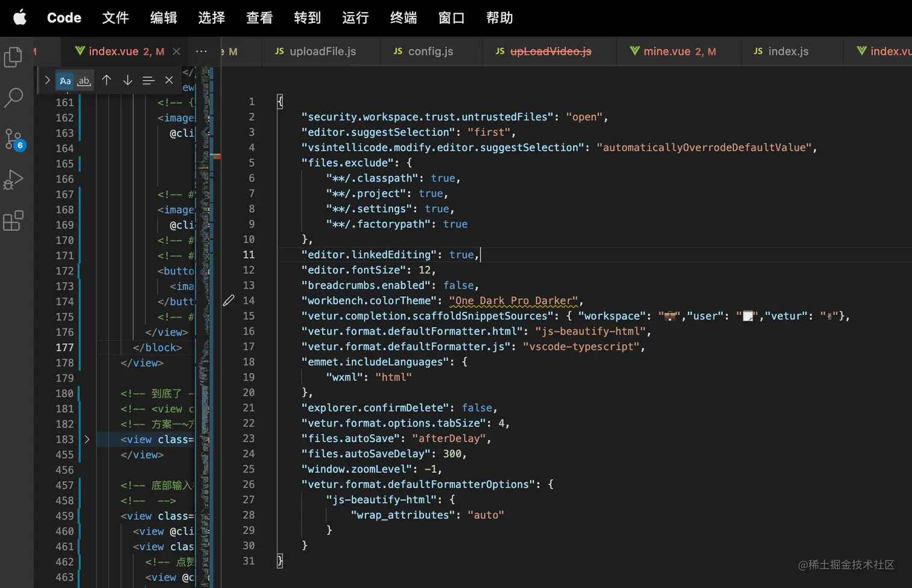Open the 查看 menu
Viewport: 912px width, 588px height.
pyautogui.click(x=259, y=17)
